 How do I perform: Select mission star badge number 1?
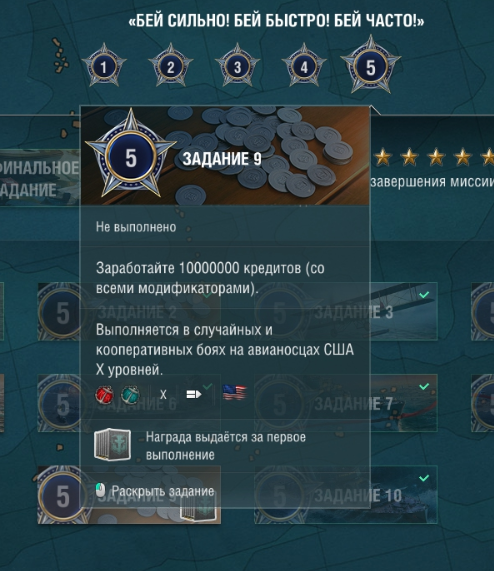pos(104,66)
